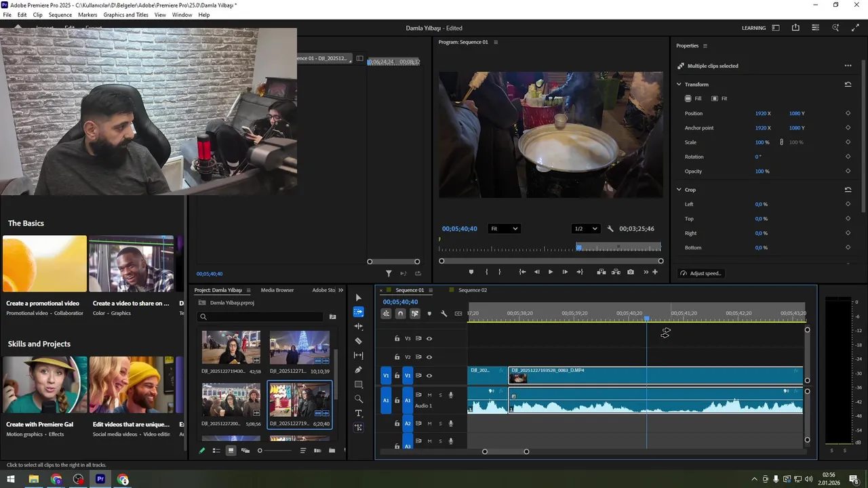Switch Project panel to icon view
The height and width of the screenshot is (488, 868).
point(231,451)
